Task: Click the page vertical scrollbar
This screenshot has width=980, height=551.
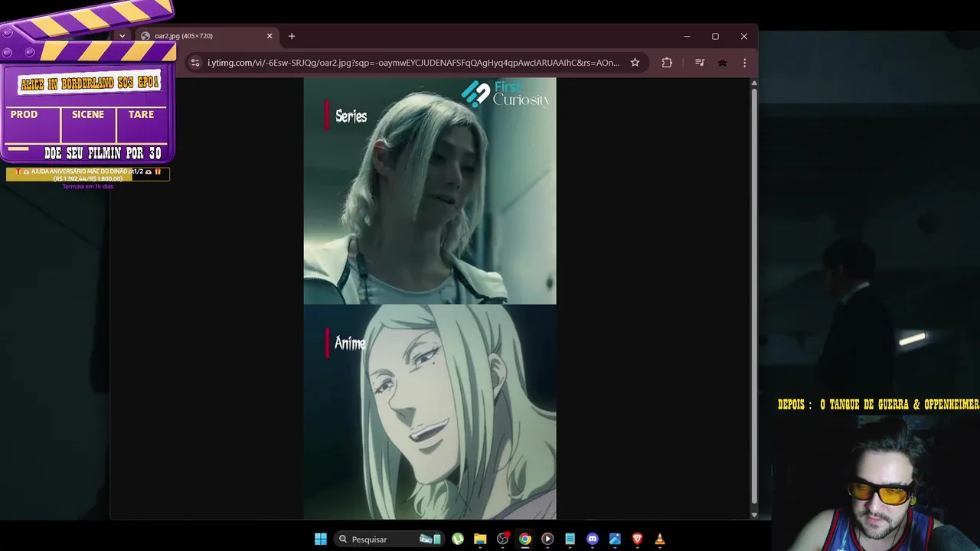Action: click(x=754, y=295)
